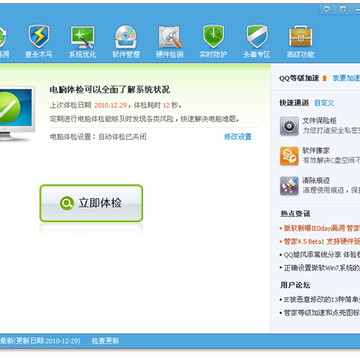Click the large green checkmark monitor image
The height and width of the screenshot is (360, 360).
[x=17, y=113]
